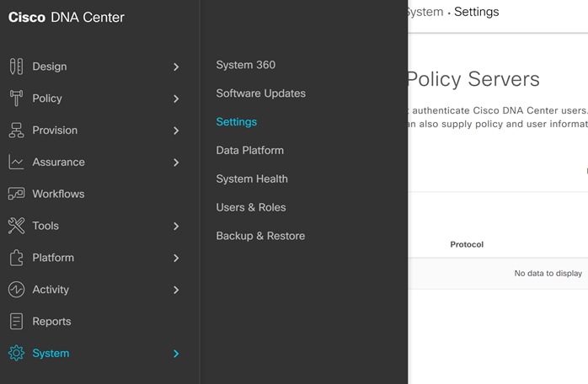Select the Reports menu item
The image size is (588, 384).
pyautogui.click(x=51, y=322)
